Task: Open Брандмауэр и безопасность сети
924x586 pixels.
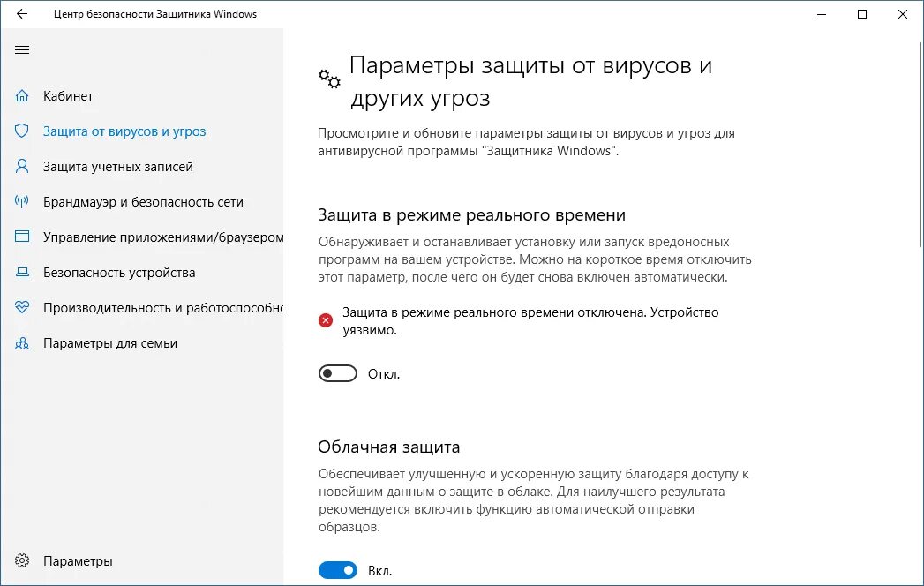Action: tap(143, 202)
